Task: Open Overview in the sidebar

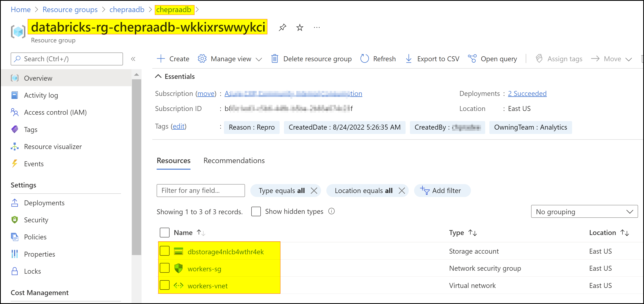Action: tap(66, 78)
